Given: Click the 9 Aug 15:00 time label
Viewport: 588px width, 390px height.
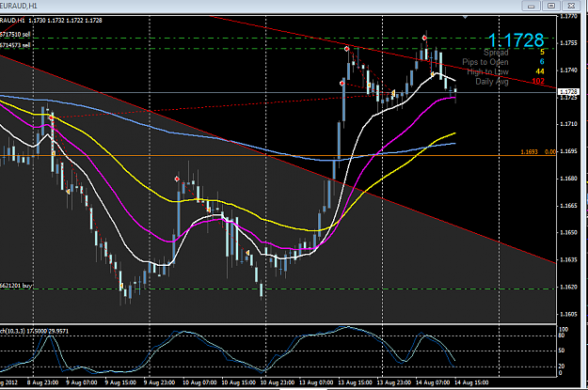Looking at the screenshot, I should click(x=120, y=382).
